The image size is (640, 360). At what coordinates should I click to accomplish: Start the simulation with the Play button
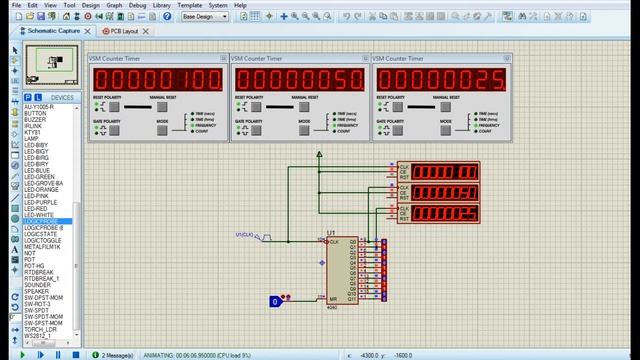pos(22,355)
